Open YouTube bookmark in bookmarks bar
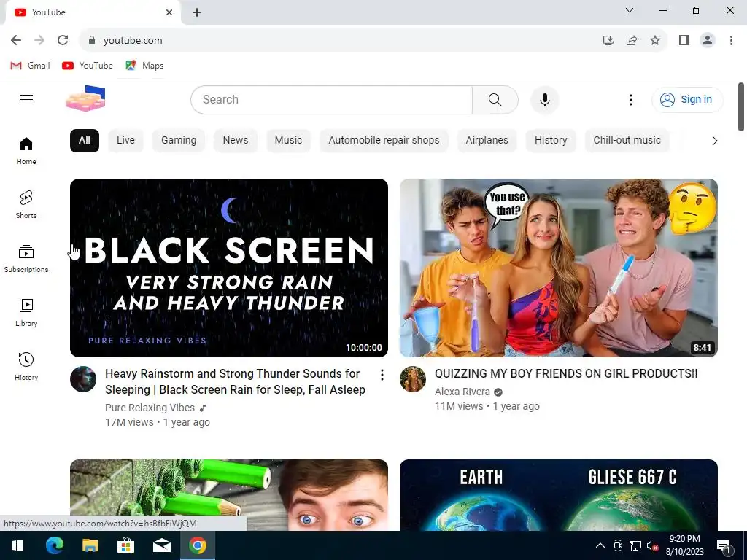 (x=88, y=66)
